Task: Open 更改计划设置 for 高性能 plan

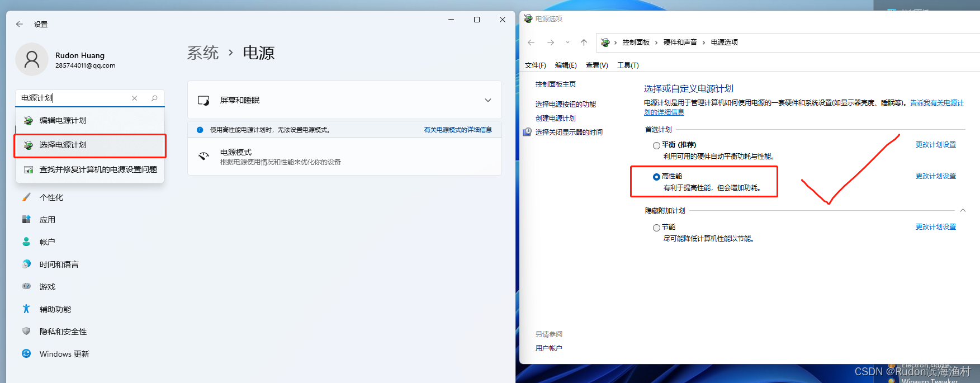Action: (936, 176)
